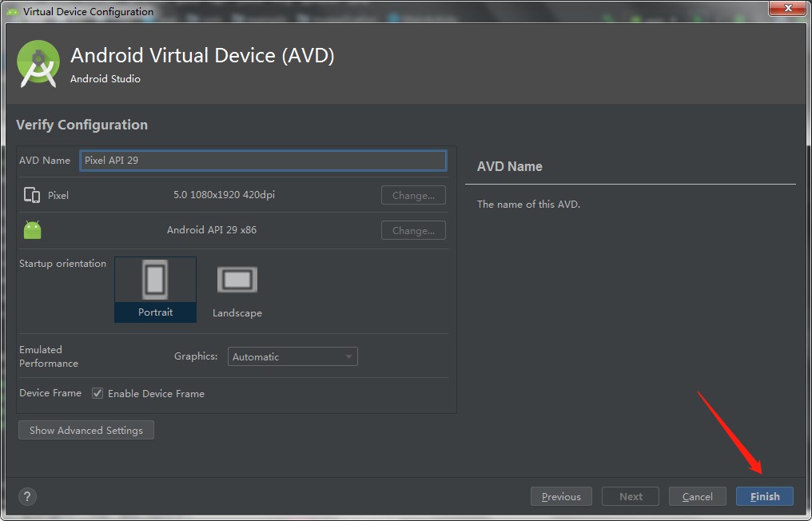Image resolution: width=812 pixels, height=521 pixels.
Task: Click Change for the Android API 29 image
Action: point(413,230)
